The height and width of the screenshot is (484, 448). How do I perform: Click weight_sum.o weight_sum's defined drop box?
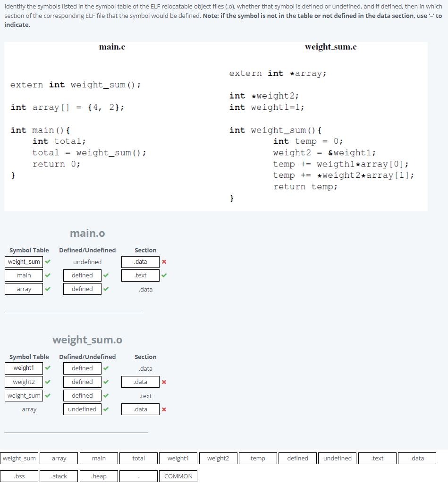point(82,395)
